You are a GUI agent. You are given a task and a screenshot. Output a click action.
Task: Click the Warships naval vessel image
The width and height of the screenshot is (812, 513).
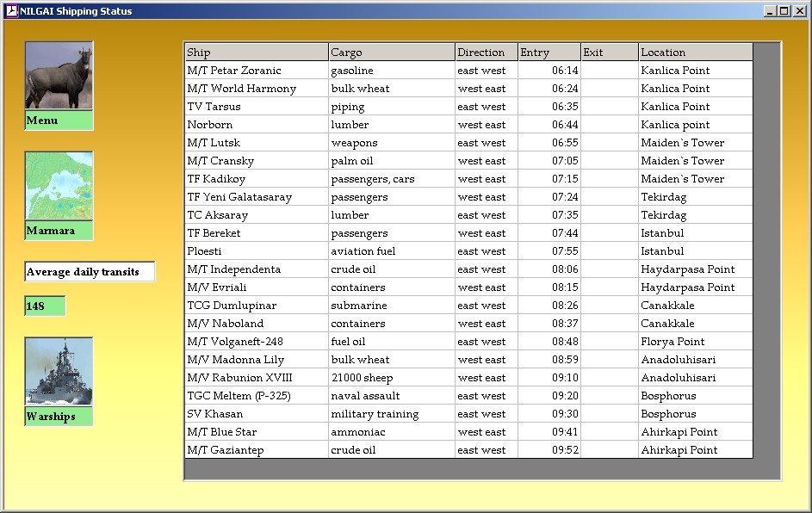[59, 372]
